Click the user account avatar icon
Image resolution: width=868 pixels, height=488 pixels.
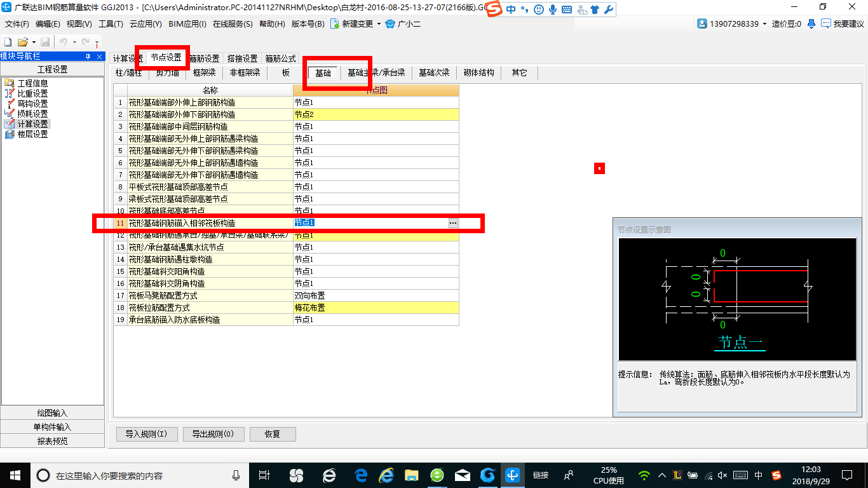tap(702, 24)
